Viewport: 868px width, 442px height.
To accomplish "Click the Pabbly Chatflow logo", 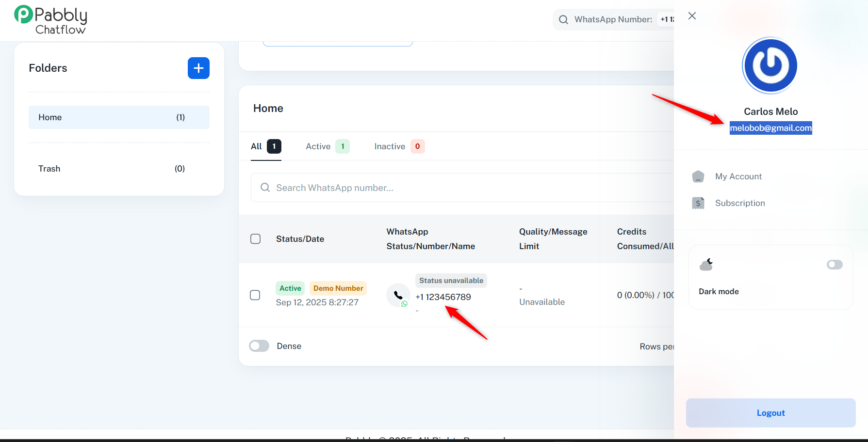I will tap(50, 20).
